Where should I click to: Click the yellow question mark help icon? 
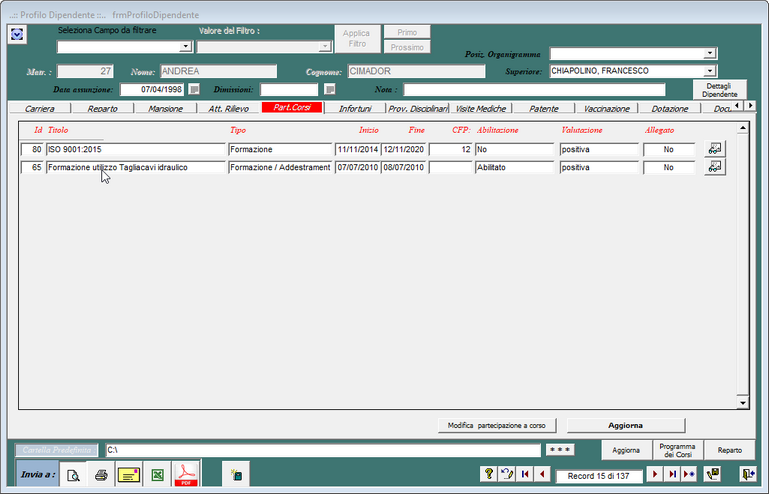(x=488, y=474)
